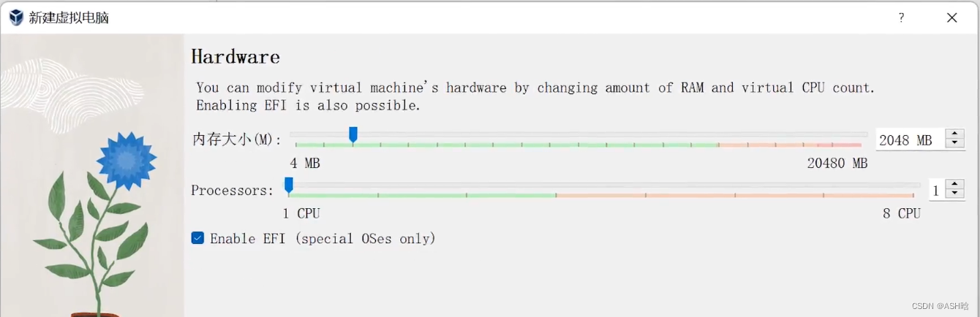This screenshot has height=317, width=980.
Task: Increase memory with the up arrow
Action: pos(954,134)
